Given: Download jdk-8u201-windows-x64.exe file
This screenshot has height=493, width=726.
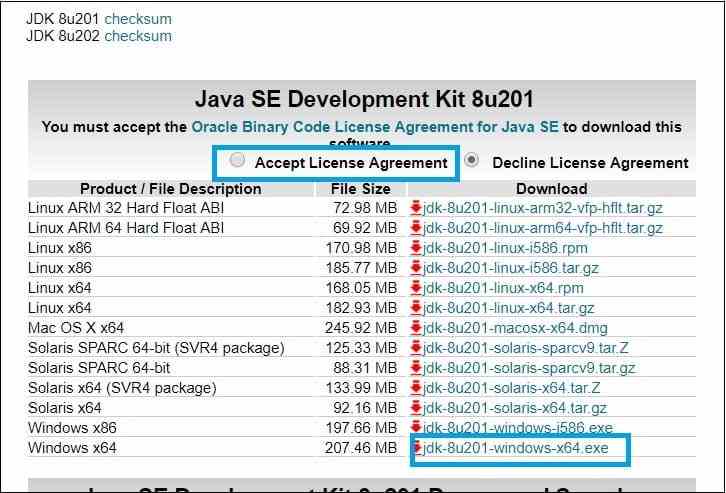Looking at the screenshot, I should pyautogui.click(x=516, y=448).
